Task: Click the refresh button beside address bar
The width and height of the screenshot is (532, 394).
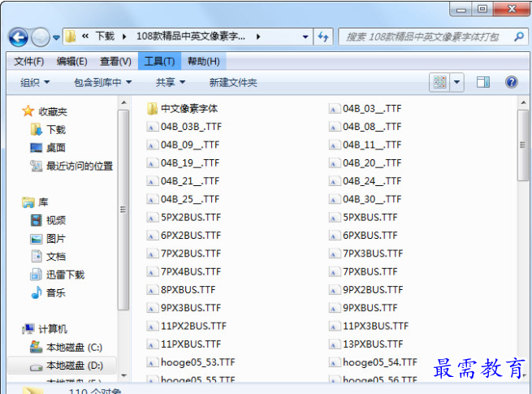Action: [x=323, y=37]
